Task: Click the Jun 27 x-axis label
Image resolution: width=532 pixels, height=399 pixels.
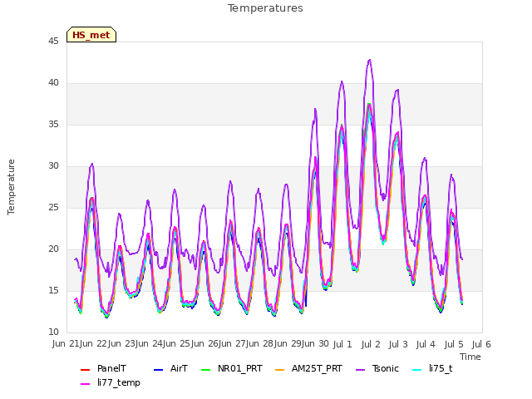Action: click(x=233, y=344)
